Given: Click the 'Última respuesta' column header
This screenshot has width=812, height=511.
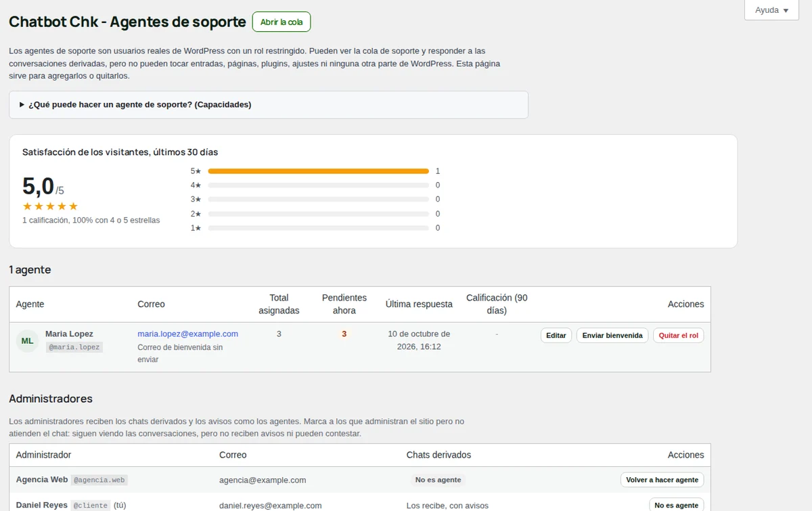Looking at the screenshot, I should click(419, 304).
